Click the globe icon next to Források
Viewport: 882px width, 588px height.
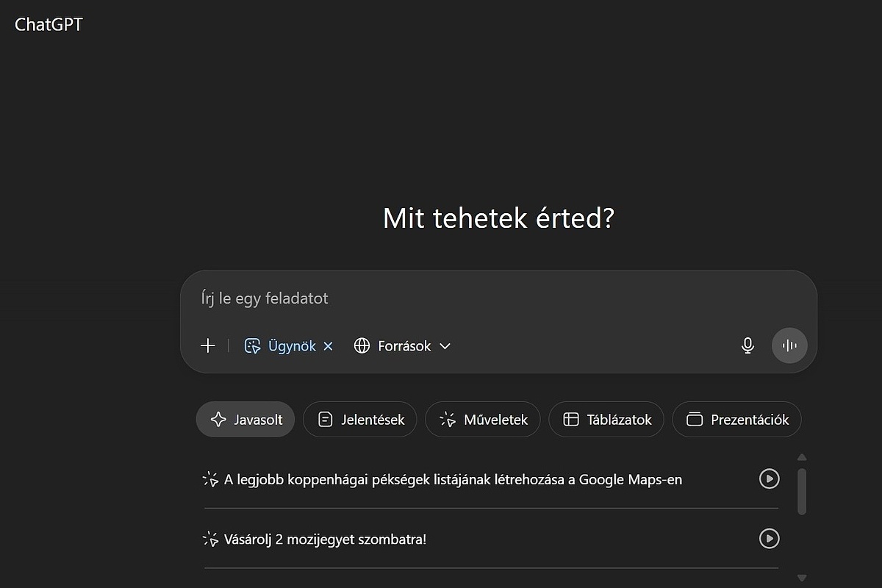362,345
